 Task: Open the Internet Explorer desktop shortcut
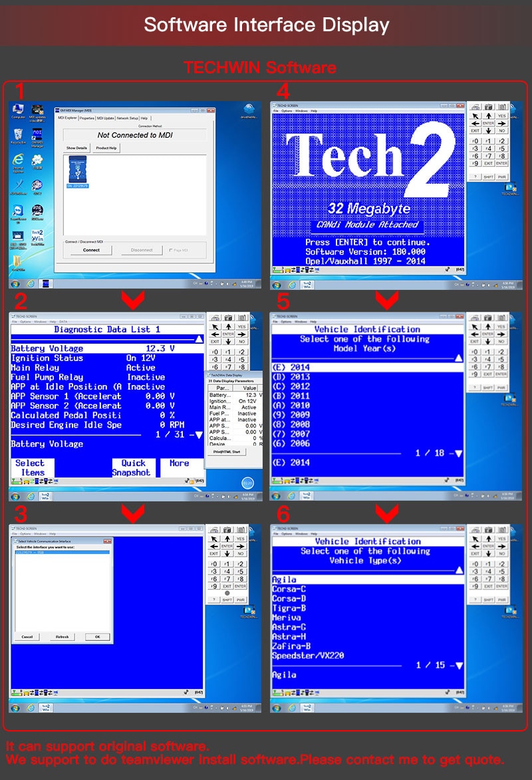pos(18,163)
